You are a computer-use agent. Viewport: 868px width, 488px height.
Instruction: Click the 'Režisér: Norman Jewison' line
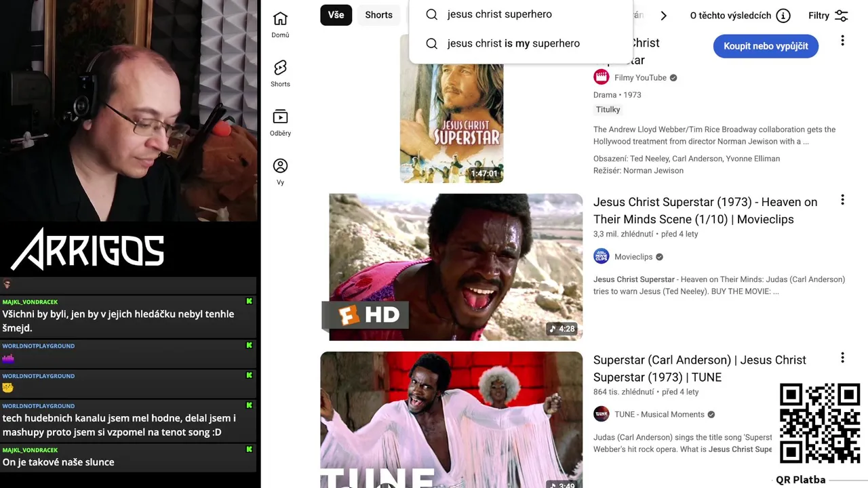pos(638,171)
